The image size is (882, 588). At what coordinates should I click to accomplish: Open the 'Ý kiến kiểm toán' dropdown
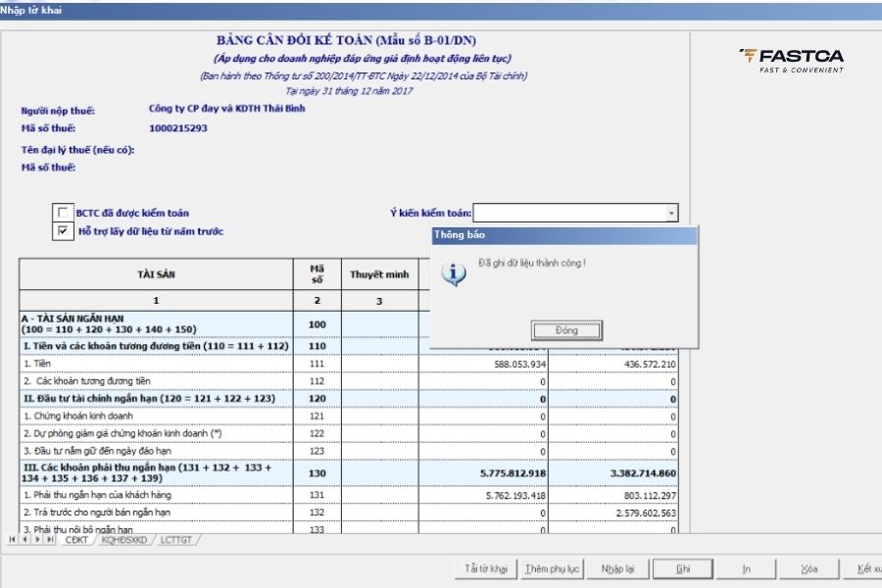pyautogui.click(x=671, y=213)
